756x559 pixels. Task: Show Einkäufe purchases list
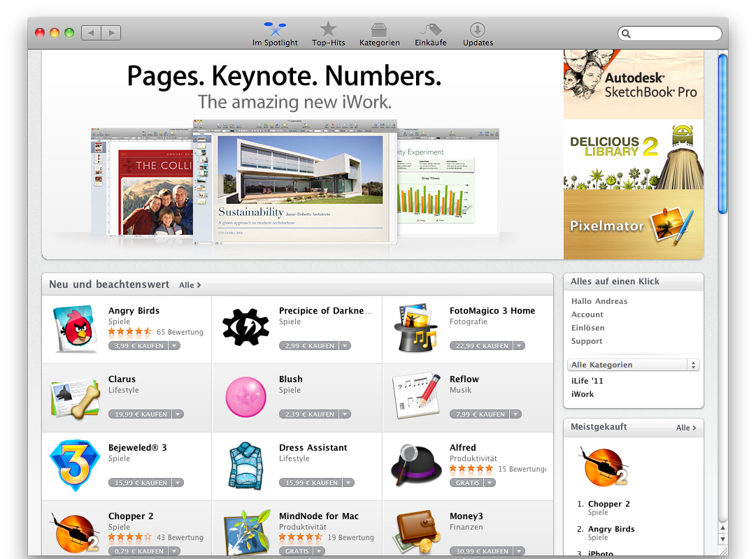click(431, 34)
